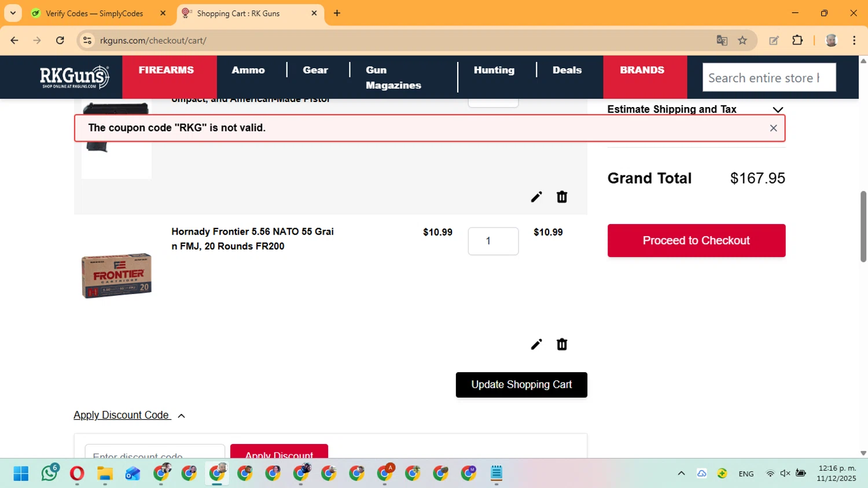
Task: Open Opera browser from the taskbar
Action: (77, 474)
